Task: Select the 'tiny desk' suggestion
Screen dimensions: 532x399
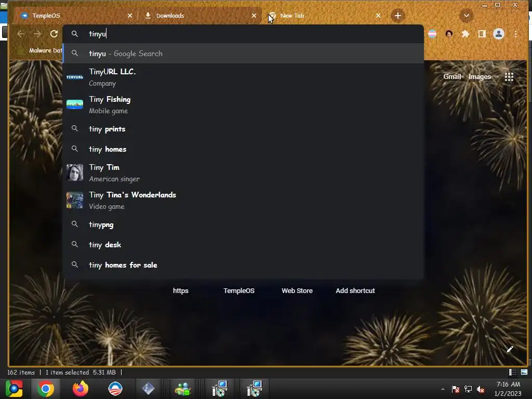Action: coord(243,245)
